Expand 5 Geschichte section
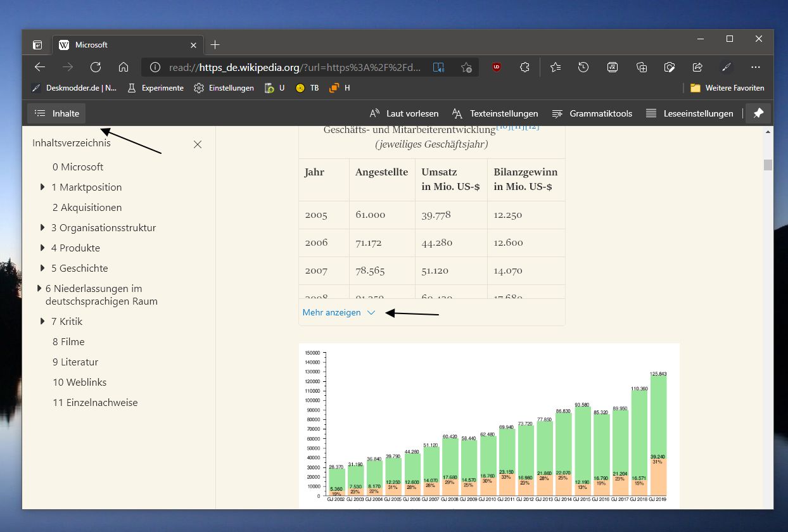Viewport: 788px width, 532px height. pos(42,268)
